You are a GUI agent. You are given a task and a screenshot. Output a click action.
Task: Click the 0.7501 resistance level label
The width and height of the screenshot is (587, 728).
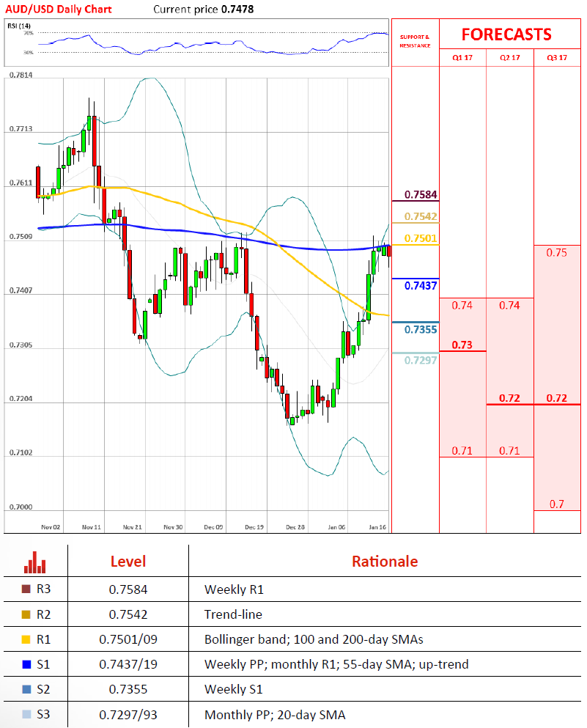pos(421,238)
